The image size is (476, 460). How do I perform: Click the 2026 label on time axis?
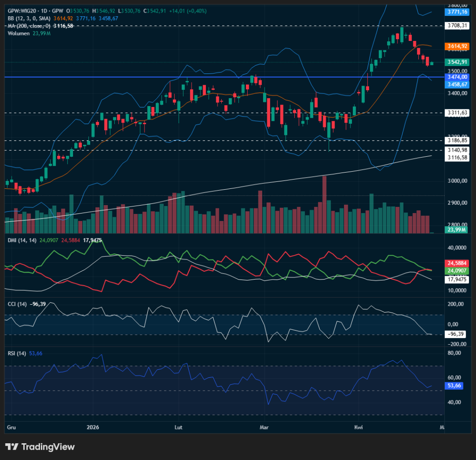94,427
